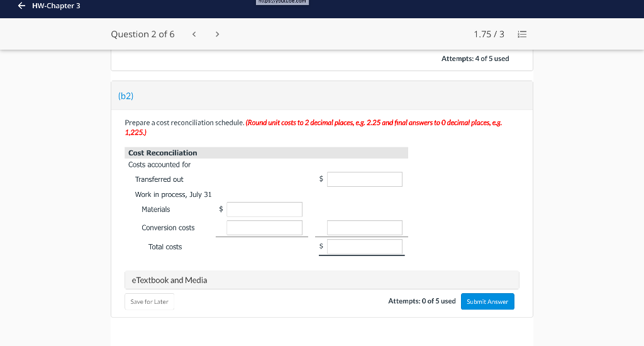The height and width of the screenshot is (346, 644).
Task: Click the Save for Later button
Action: (150, 301)
